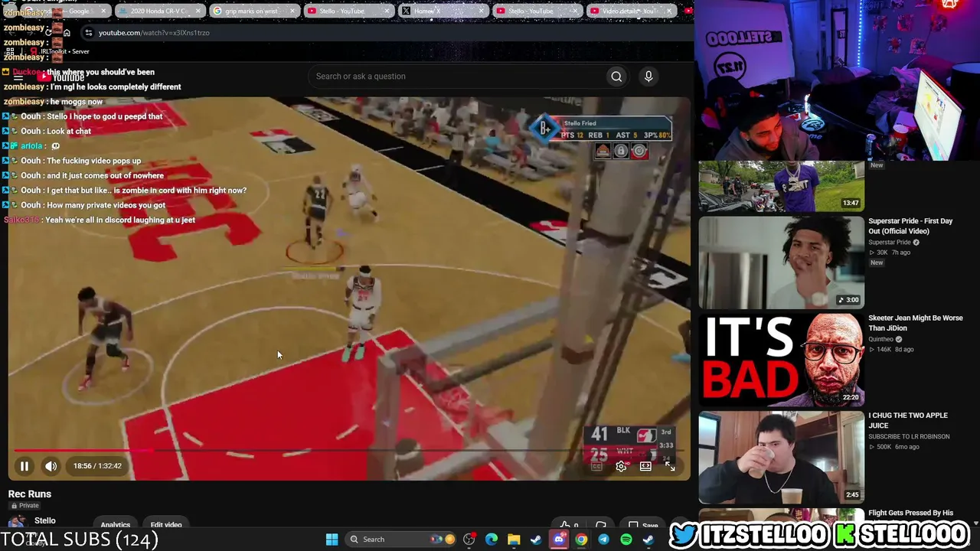The image size is (980, 551).
Task: Open the 'IT'S BAD' video thumbnail
Action: point(782,360)
